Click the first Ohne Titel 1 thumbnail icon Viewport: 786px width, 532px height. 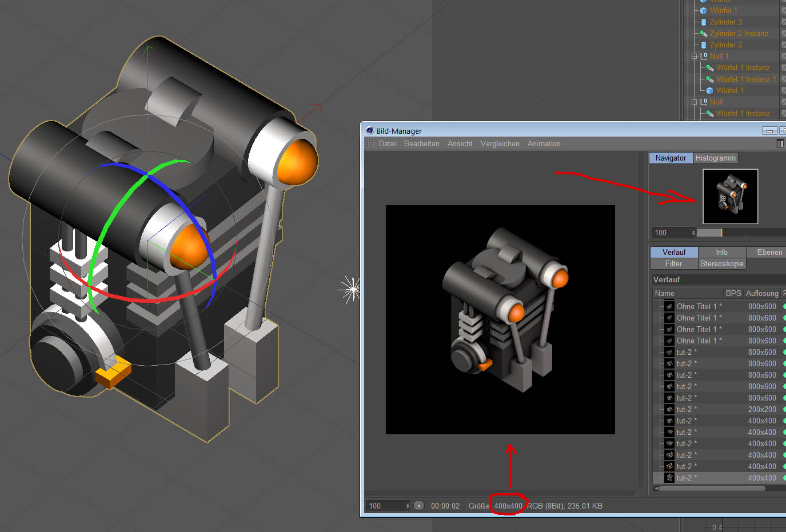(x=669, y=306)
